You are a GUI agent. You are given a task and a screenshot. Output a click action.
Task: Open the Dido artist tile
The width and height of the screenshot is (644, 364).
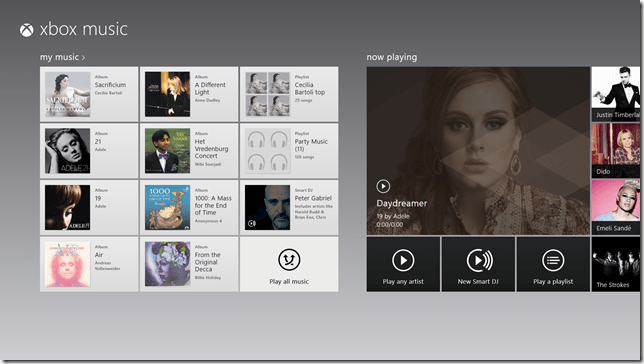coord(616,151)
